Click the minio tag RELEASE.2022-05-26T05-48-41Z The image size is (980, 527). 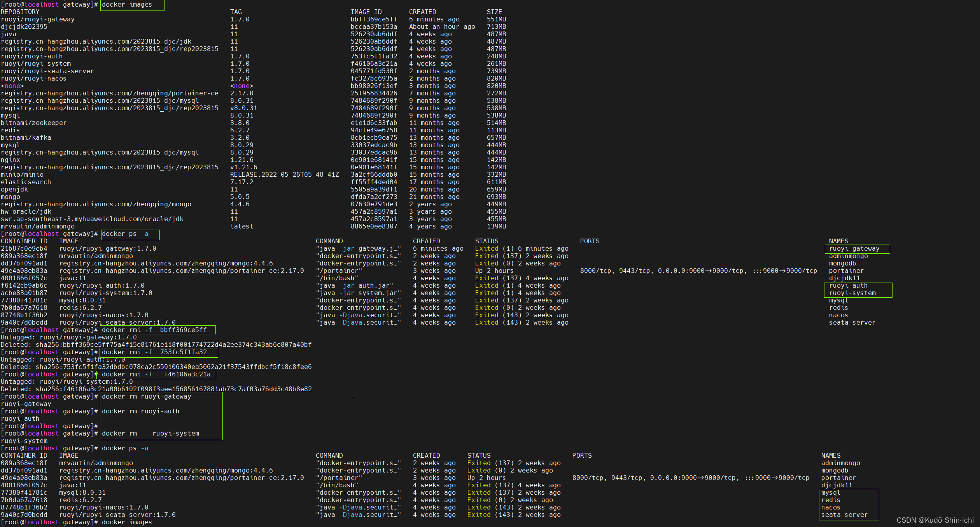click(285, 175)
